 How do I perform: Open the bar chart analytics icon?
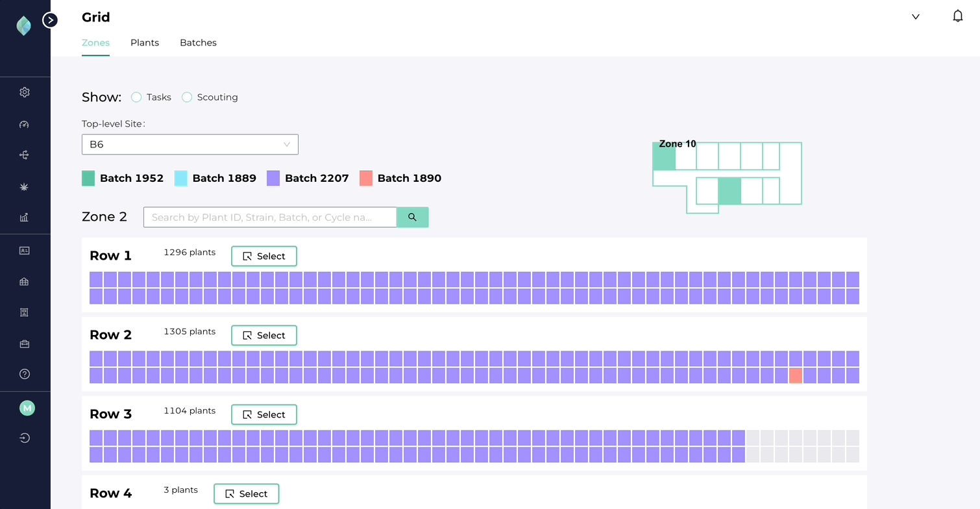coord(25,217)
